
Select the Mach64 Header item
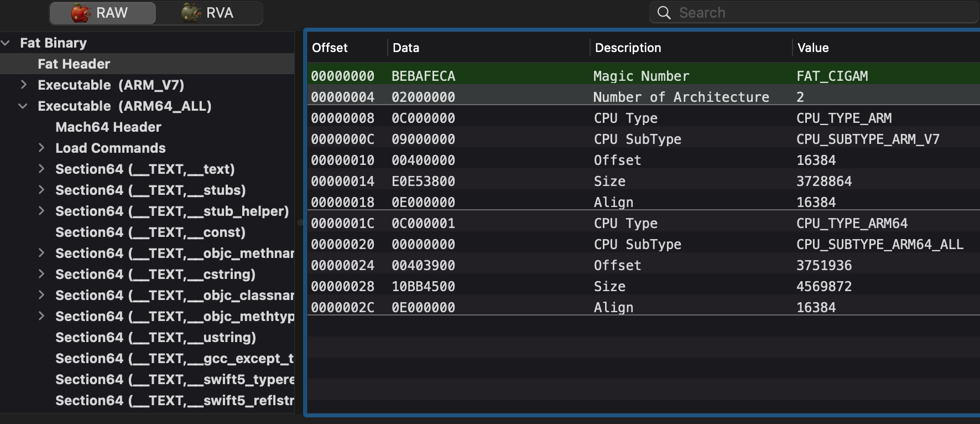108,127
